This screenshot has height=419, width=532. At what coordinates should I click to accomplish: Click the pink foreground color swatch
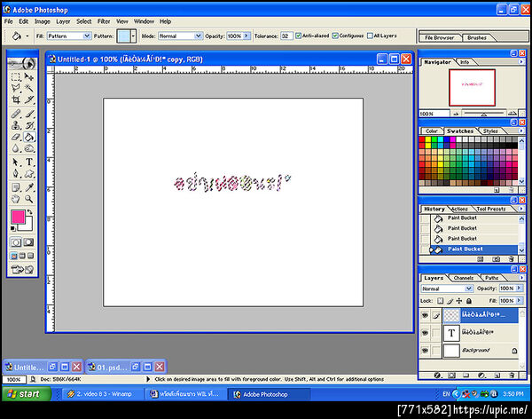[18, 217]
